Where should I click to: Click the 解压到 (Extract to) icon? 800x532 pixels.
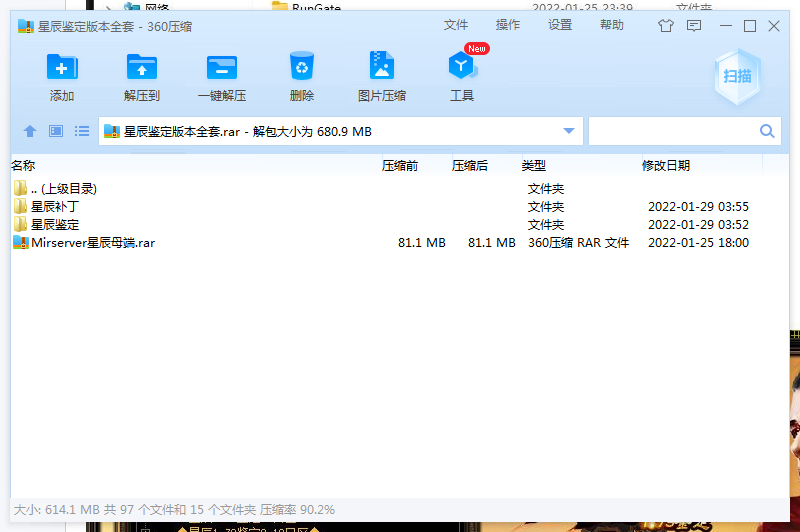pyautogui.click(x=142, y=68)
